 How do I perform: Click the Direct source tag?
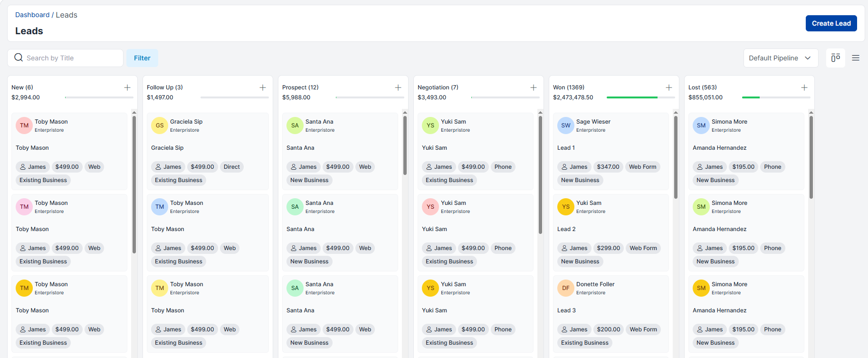click(231, 167)
